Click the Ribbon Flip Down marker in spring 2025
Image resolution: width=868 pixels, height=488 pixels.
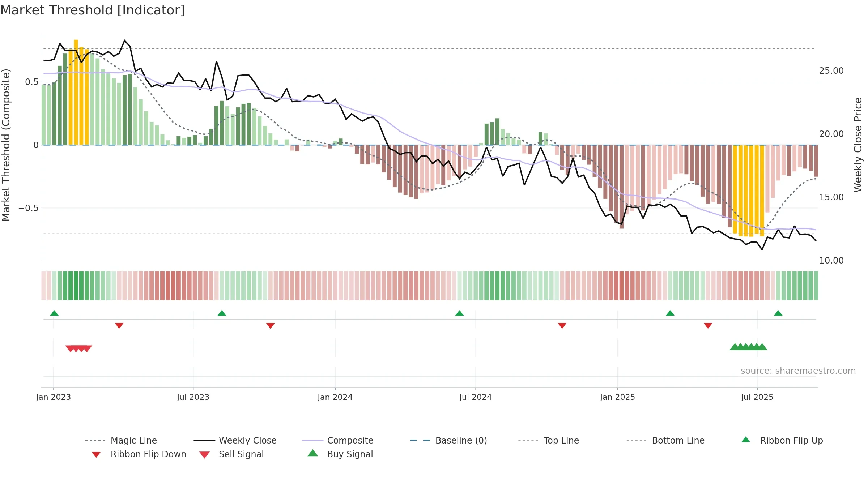tap(708, 326)
